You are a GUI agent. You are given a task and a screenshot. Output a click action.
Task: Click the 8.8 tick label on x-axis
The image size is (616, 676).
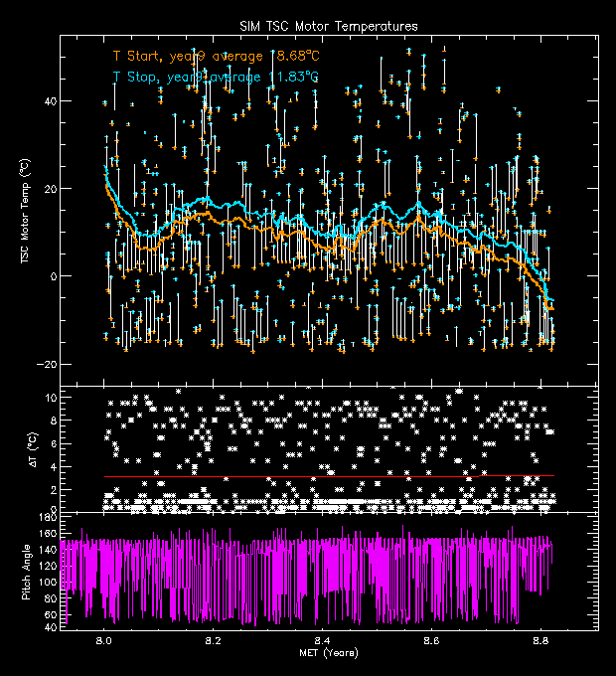pos(539,641)
